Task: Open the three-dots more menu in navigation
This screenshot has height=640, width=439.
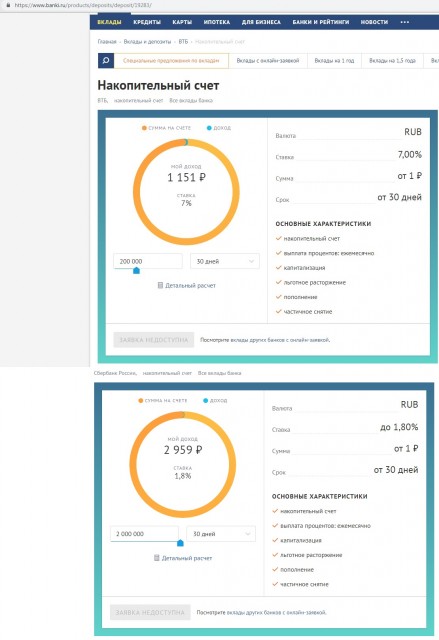Action: (x=405, y=22)
